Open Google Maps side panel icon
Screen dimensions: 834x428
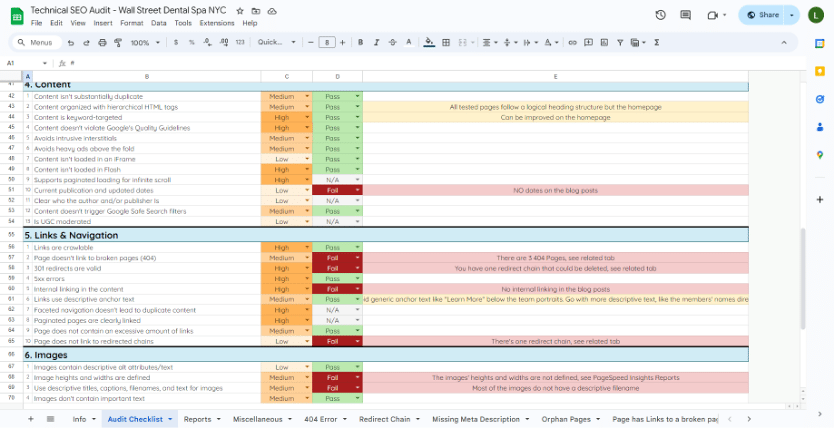coord(819,155)
